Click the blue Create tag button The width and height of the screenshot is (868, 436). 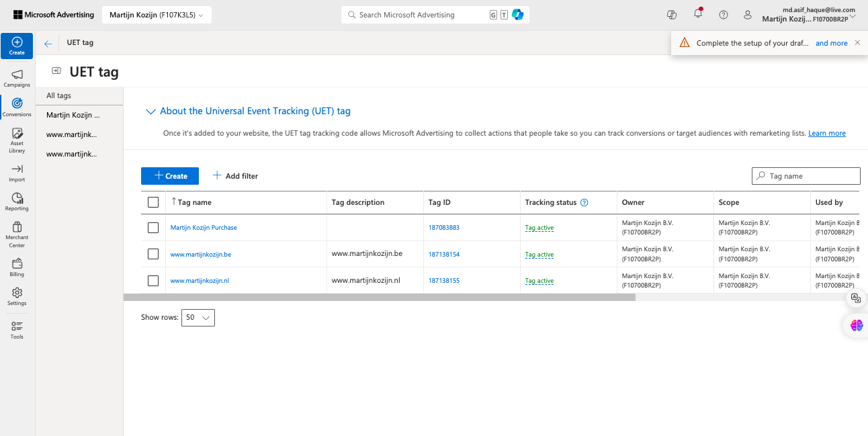(x=170, y=176)
